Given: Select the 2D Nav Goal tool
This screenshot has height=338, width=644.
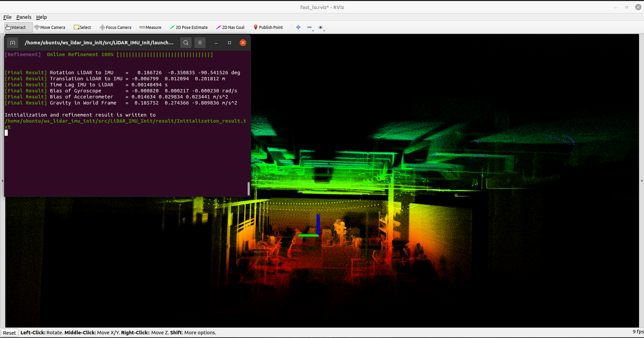Looking at the screenshot, I should point(230,28).
